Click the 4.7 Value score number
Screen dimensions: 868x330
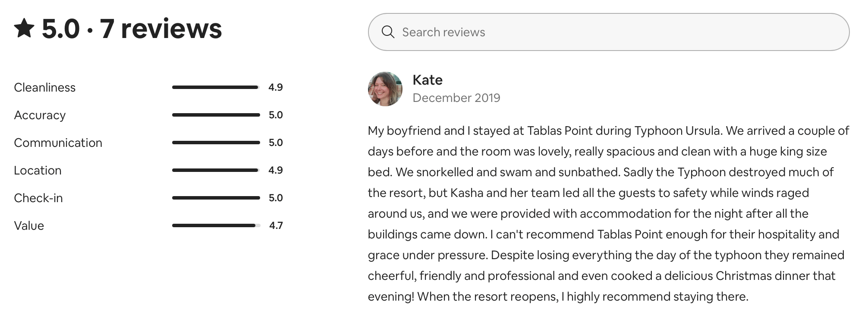point(276,225)
